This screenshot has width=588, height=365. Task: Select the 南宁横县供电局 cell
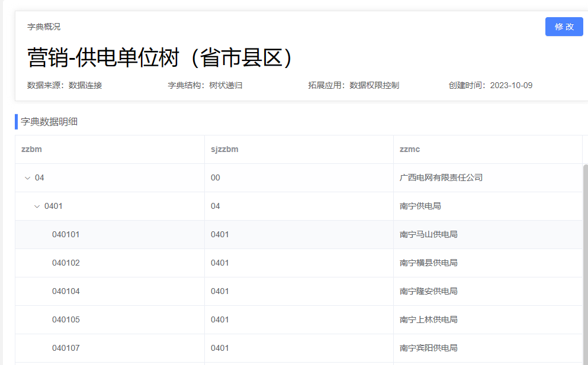click(x=429, y=263)
